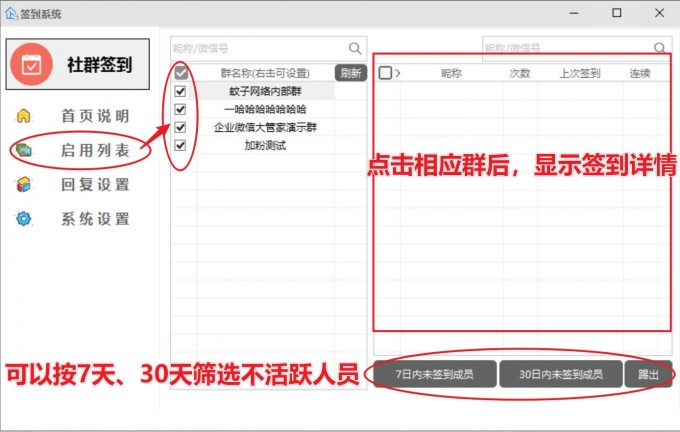Click the 踢出 button
680x432 pixels.
pyautogui.click(x=648, y=374)
